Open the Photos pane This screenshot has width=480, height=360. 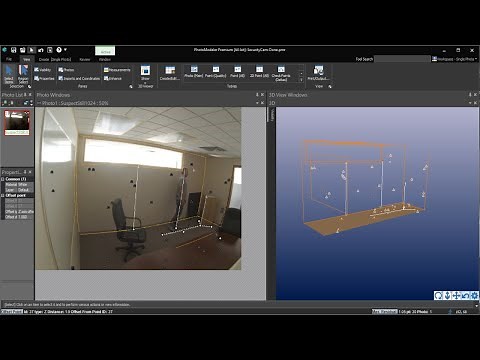[66, 70]
